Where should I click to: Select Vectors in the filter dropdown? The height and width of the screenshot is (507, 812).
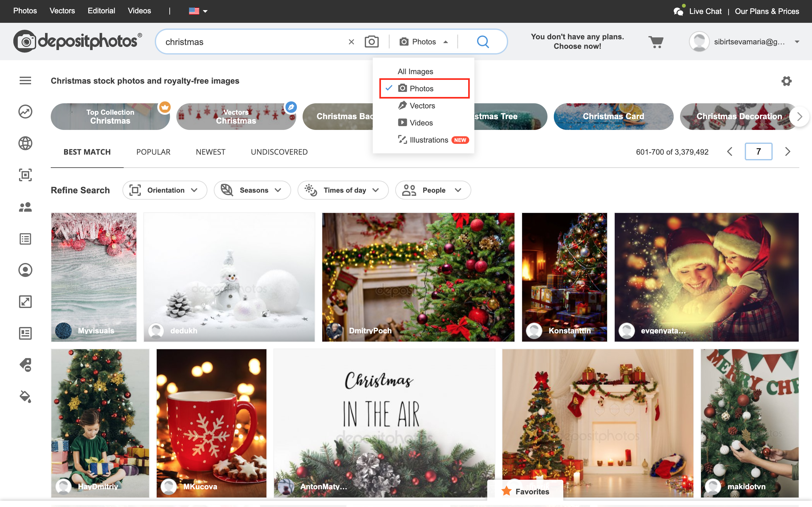[422, 106]
